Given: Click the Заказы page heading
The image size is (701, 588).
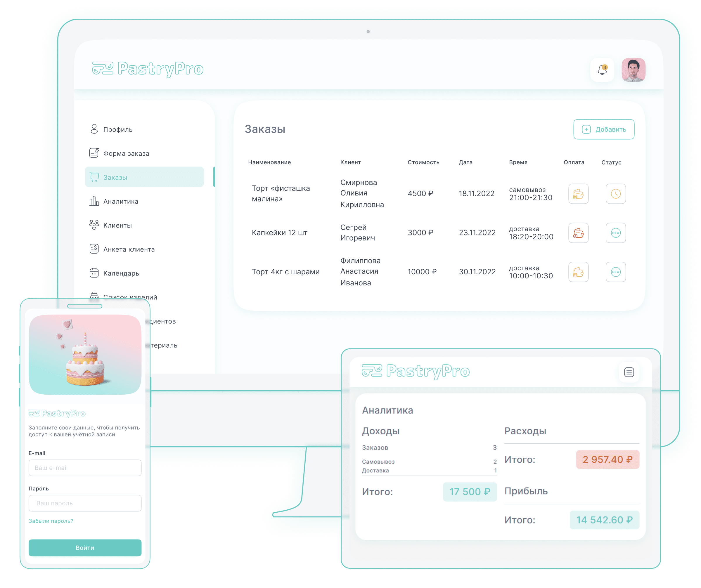Looking at the screenshot, I should pos(265,129).
